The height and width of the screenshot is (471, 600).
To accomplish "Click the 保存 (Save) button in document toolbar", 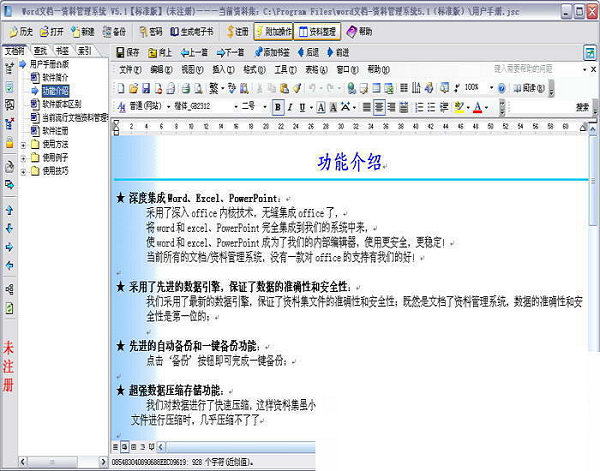I will coord(129,52).
